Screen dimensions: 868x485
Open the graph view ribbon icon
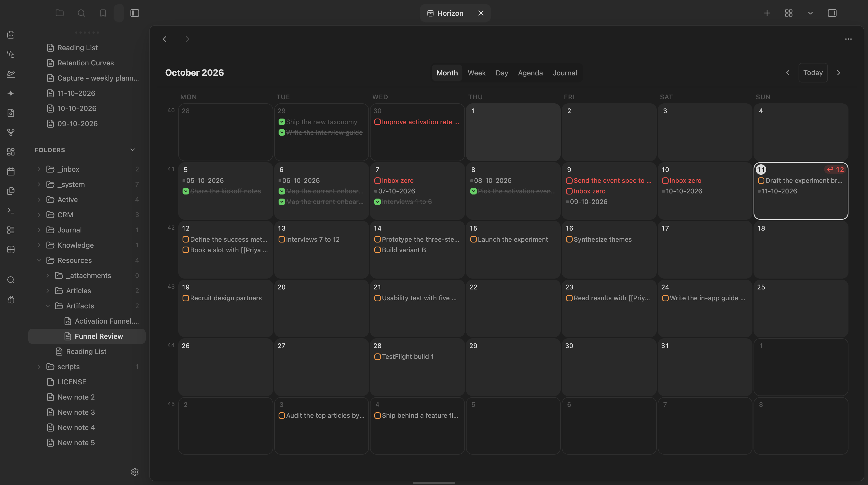11,132
